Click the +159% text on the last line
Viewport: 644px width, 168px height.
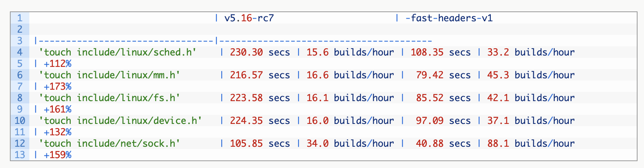point(57,155)
